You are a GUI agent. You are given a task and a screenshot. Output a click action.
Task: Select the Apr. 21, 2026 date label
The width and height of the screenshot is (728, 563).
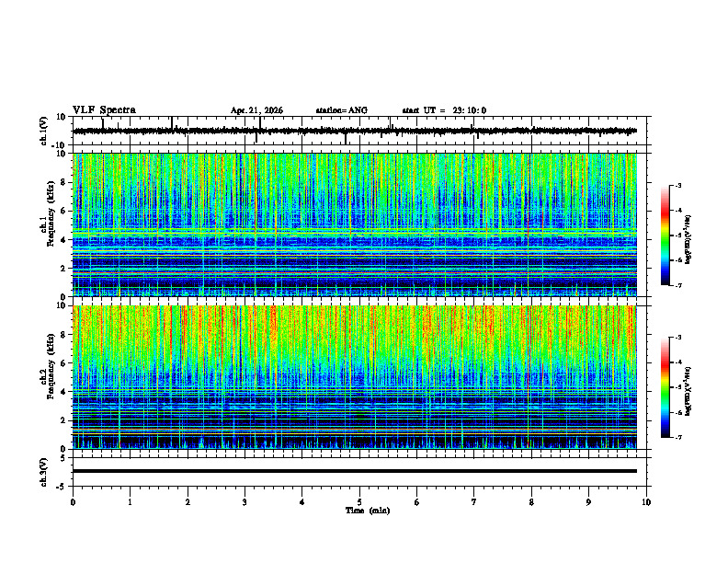click(256, 110)
